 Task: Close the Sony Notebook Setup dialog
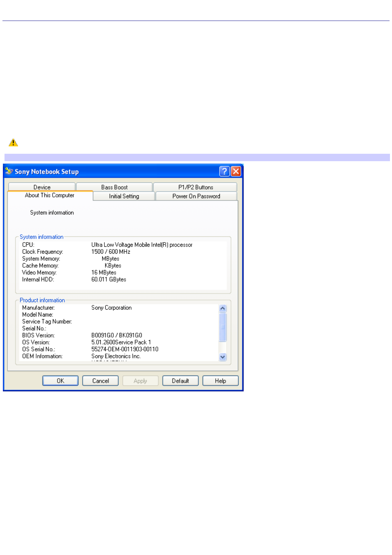pos(236,171)
